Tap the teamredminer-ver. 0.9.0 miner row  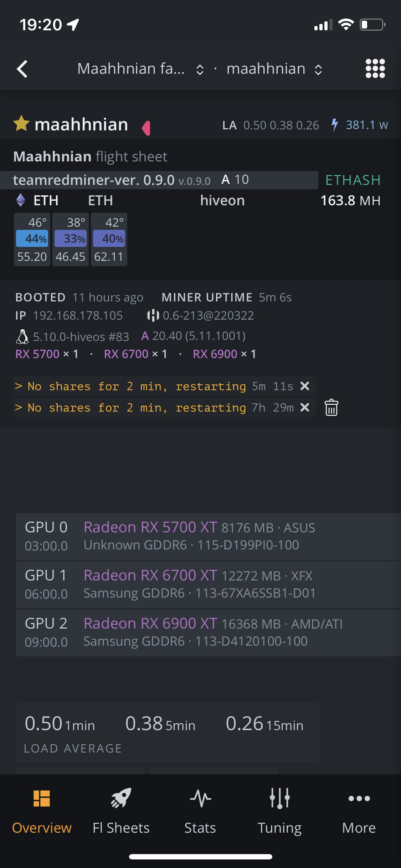click(159, 180)
